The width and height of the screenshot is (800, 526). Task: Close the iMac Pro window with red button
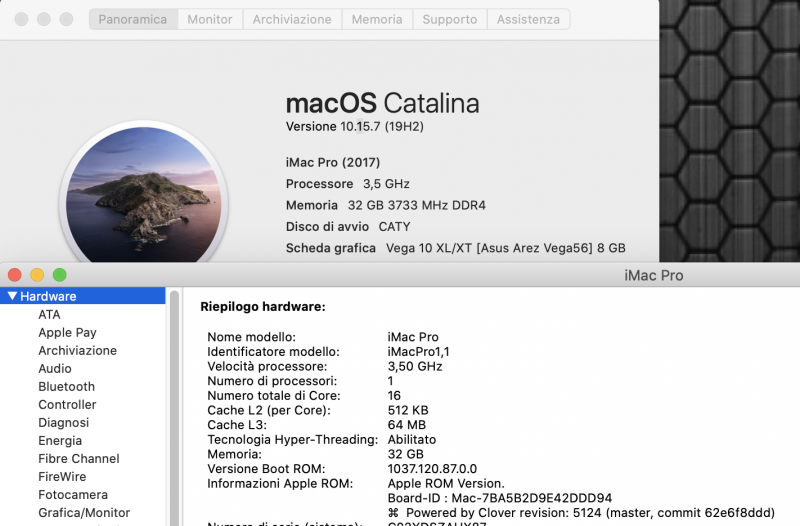tap(15, 275)
